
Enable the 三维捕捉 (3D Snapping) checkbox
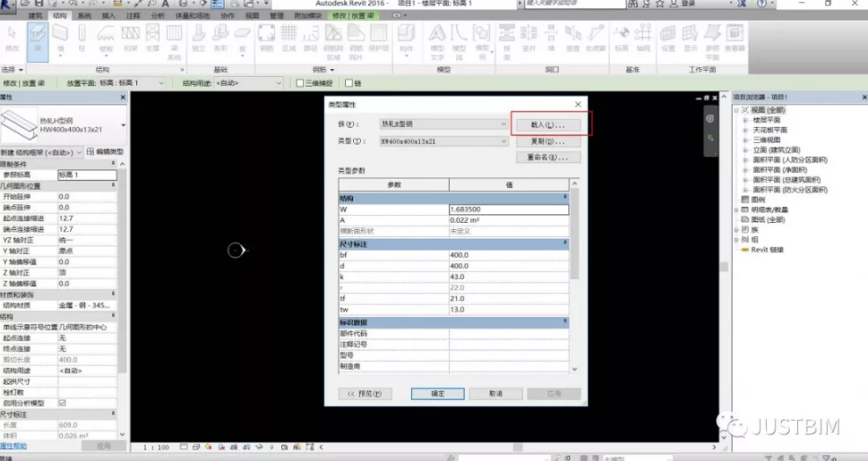299,83
